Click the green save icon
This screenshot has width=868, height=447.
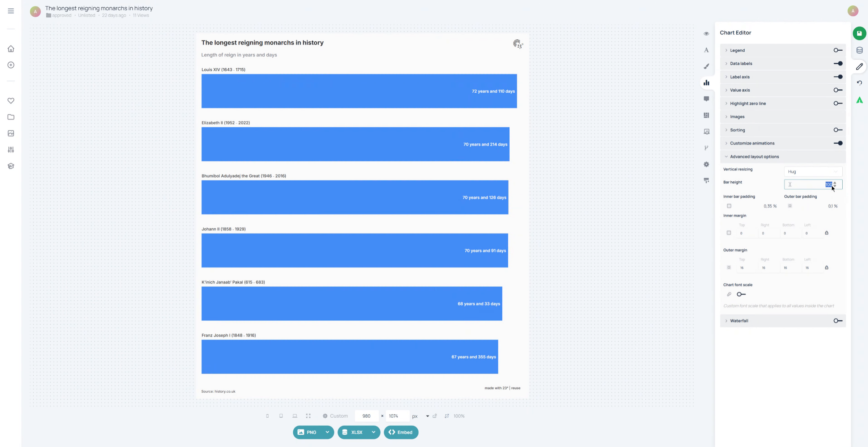tap(859, 33)
